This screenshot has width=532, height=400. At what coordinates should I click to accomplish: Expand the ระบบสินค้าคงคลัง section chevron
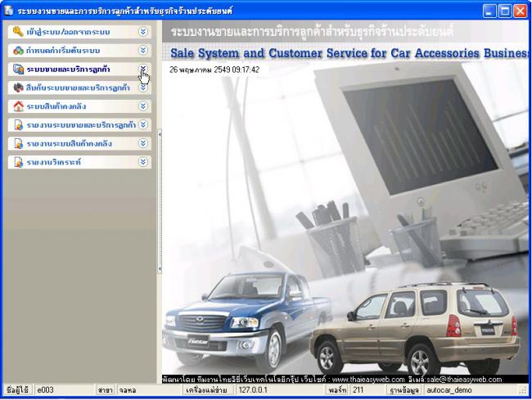(143, 106)
